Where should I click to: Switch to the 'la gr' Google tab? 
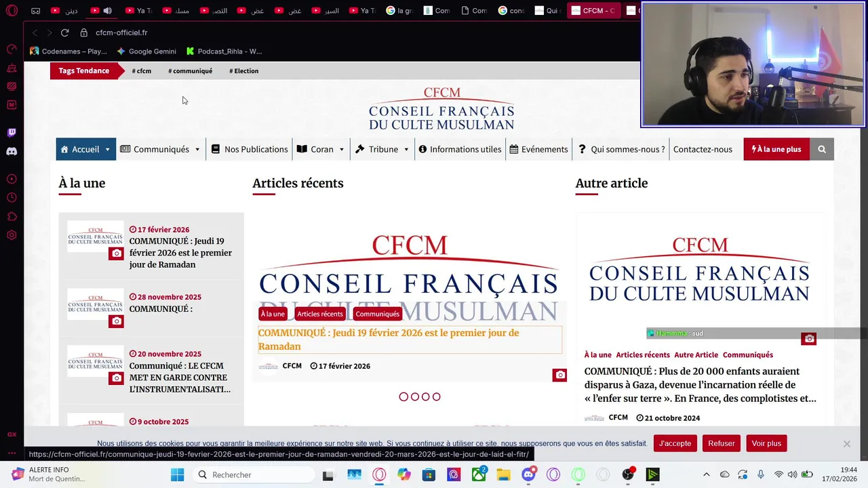(399, 11)
